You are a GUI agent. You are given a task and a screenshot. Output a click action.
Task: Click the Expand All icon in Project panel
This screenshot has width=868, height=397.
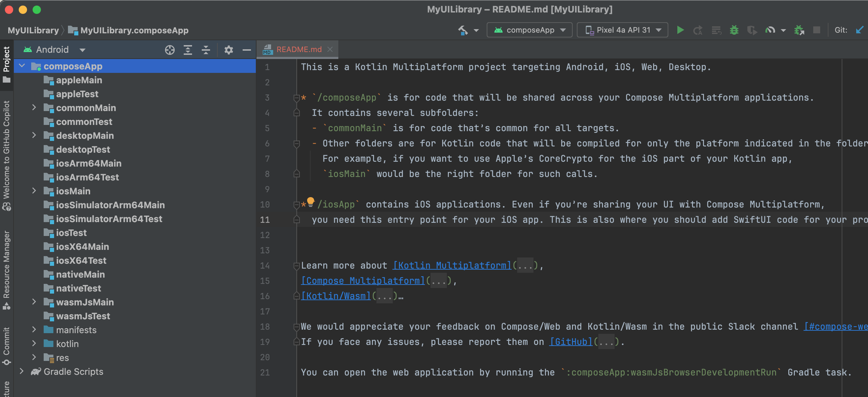coord(188,50)
